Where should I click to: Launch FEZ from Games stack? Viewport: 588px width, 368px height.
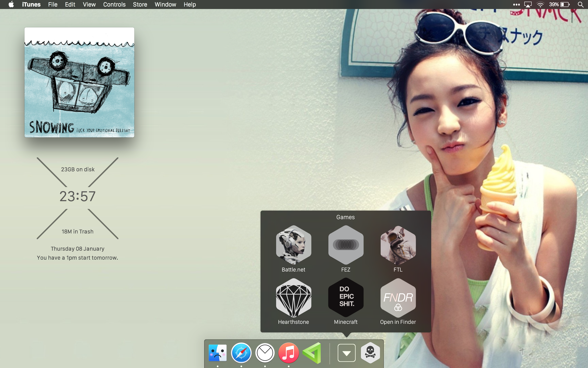(x=346, y=245)
